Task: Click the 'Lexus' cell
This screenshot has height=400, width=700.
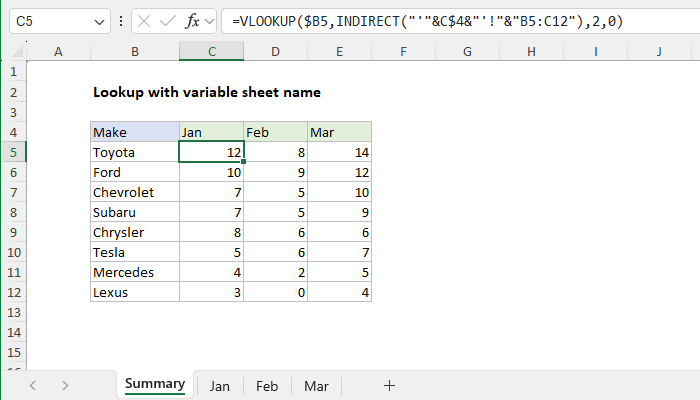Action: tap(135, 292)
